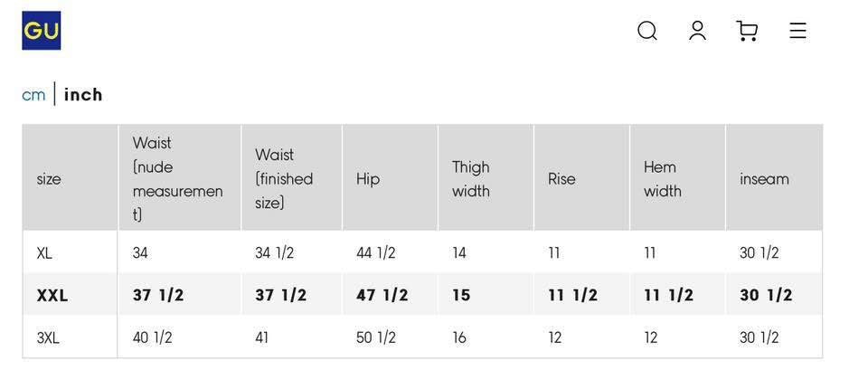
Task: Click the GU logo icon
Action: point(42,31)
